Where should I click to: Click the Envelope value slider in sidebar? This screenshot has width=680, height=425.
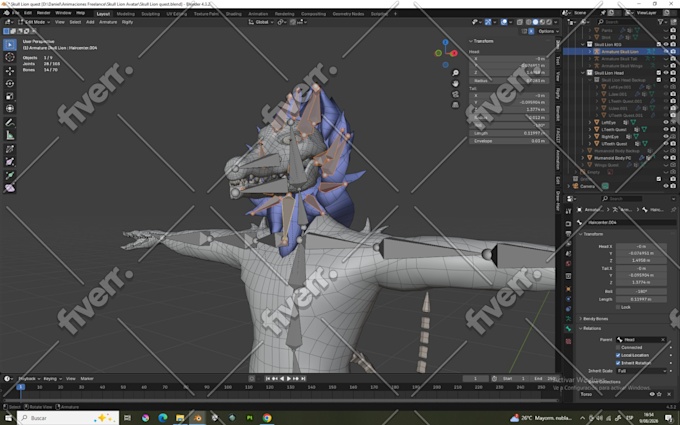click(509, 141)
